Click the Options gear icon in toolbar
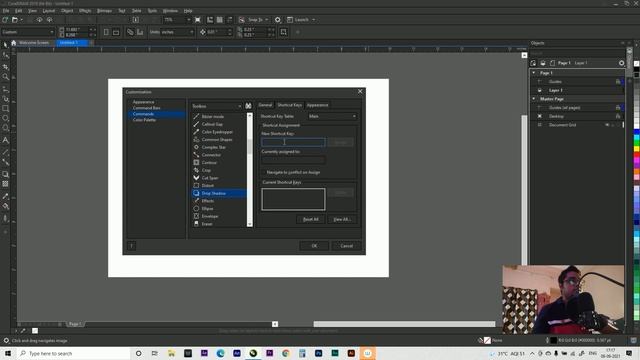Screen dimensions: 640x360 pos(278,20)
